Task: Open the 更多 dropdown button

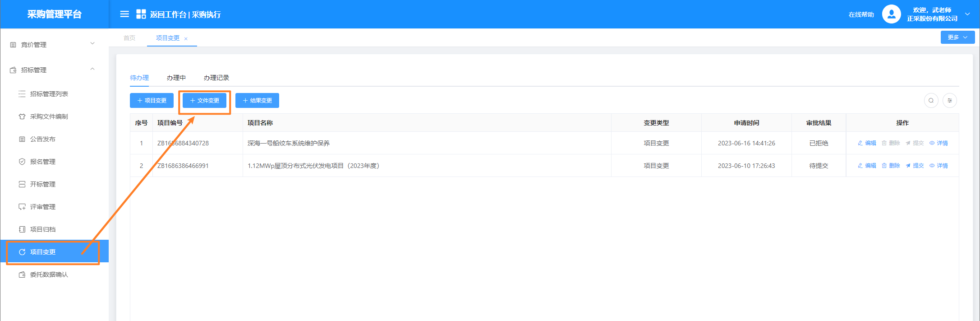Action: [957, 37]
